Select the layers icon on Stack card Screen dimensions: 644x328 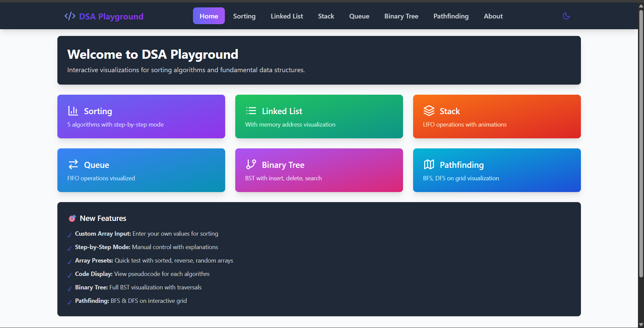(429, 110)
